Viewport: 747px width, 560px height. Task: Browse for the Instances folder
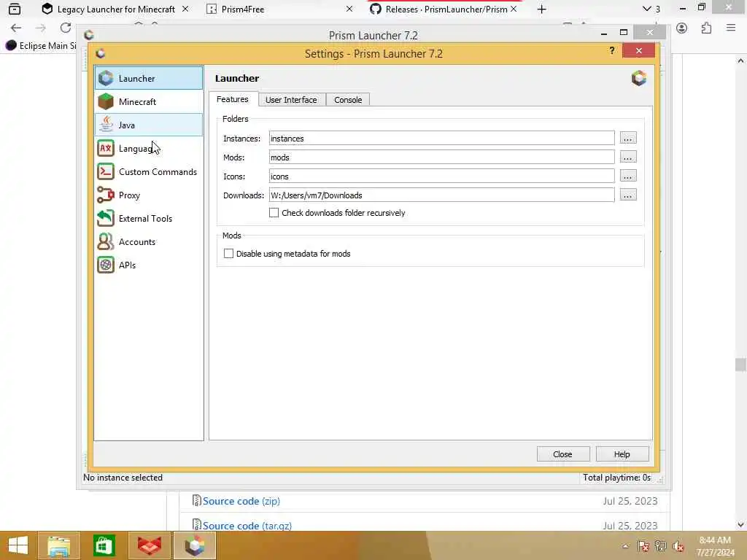point(627,138)
